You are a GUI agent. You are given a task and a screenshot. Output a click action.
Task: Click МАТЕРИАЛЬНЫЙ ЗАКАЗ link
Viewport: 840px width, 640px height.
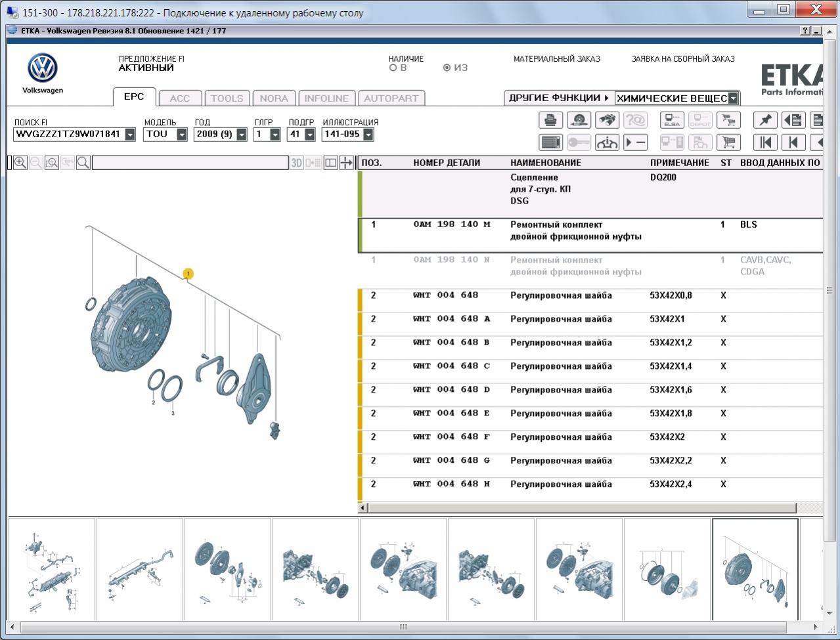tap(557, 58)
